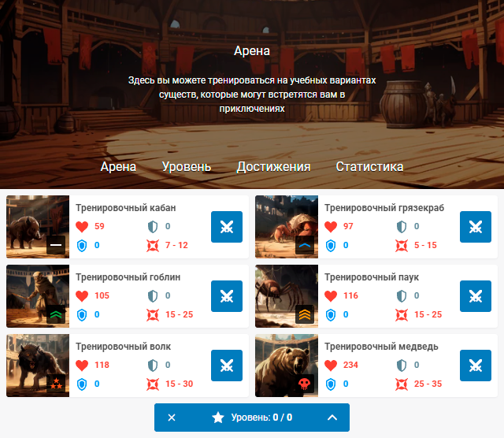Begin combat with Тренировочный медведь
The height and width of the screenshot is (438, 504).
(476, 366)
